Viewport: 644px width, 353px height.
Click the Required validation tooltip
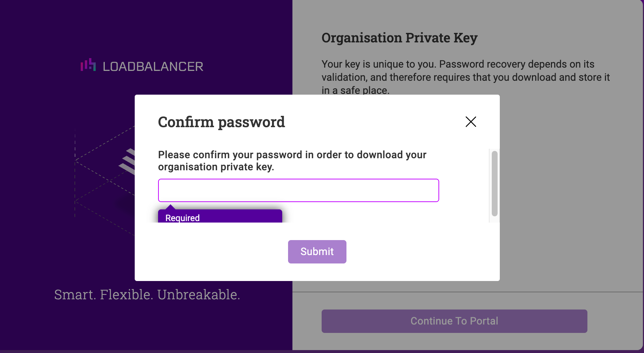(220, 216)
